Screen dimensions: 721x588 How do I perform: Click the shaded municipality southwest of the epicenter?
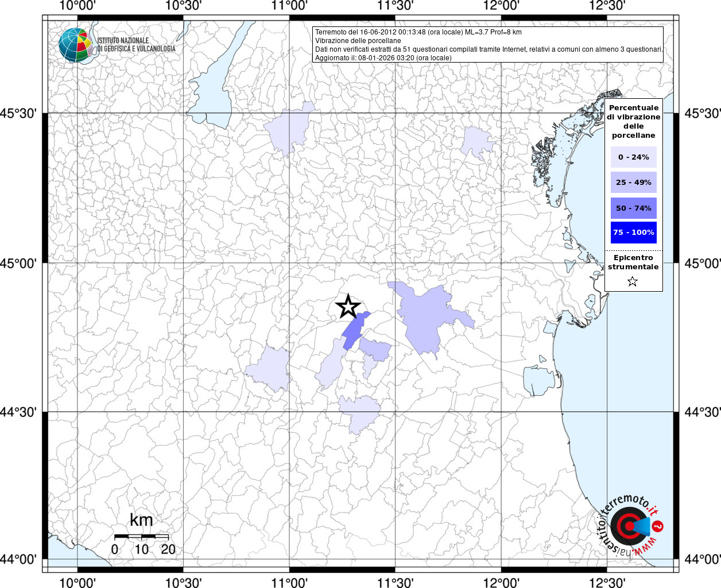coord(268,369)
